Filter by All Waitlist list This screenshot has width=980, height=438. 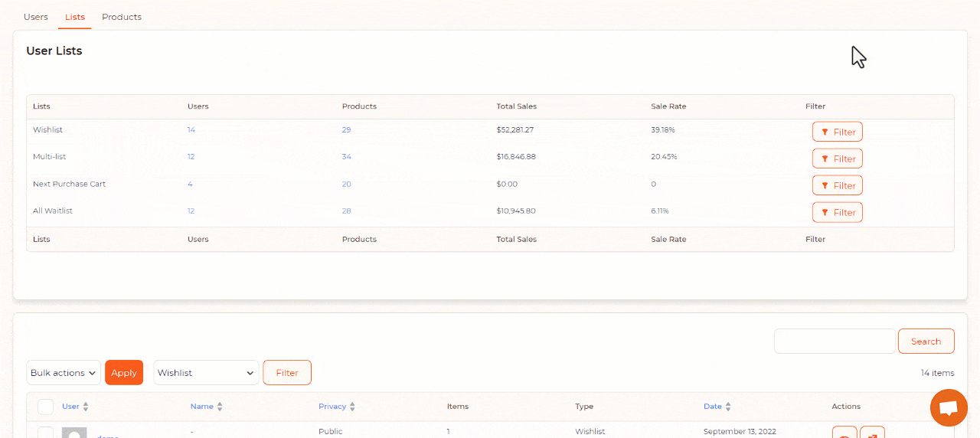tap(837, 212)
